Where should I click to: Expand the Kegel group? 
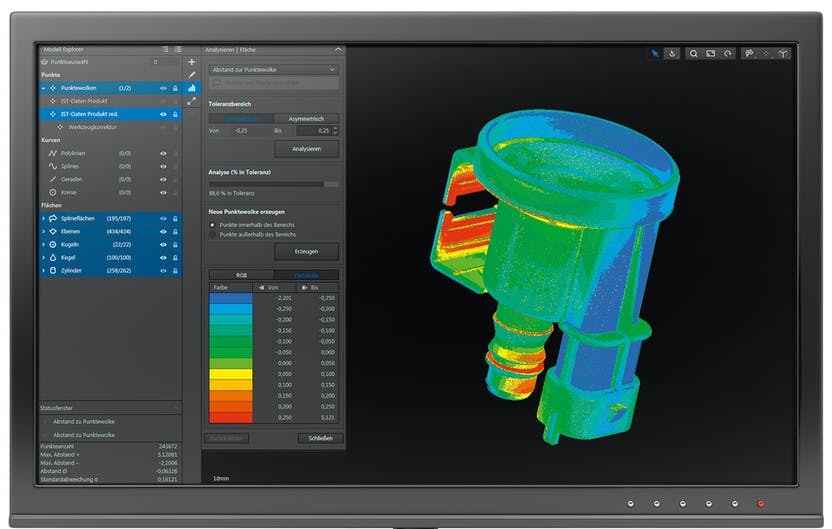[x=44, y=258]
